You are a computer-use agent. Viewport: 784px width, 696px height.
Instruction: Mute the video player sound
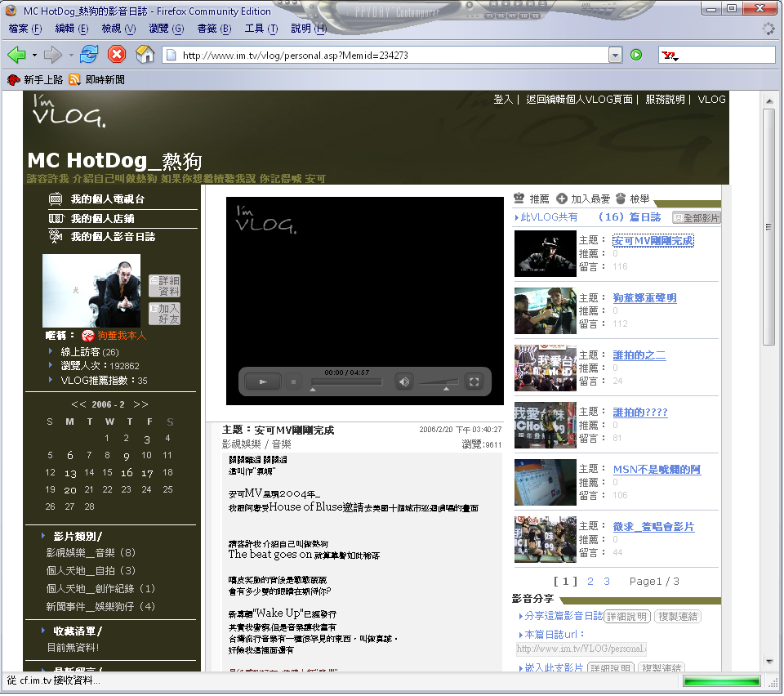click(403, 381)
